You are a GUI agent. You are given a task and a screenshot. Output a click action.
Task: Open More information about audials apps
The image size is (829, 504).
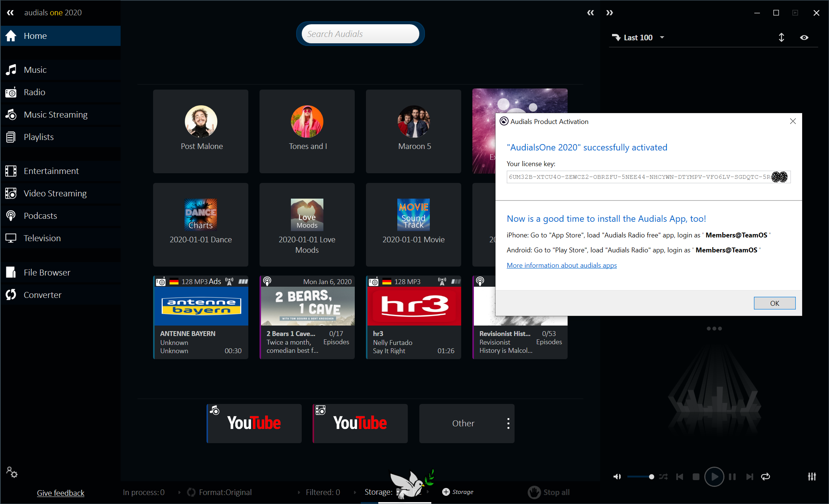pos(562,265)
